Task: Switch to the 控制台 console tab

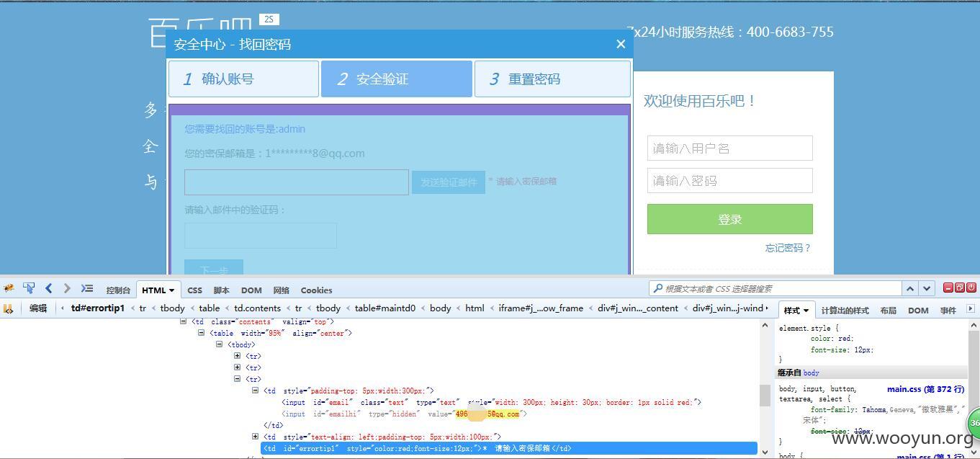Action: pos(118,290)
